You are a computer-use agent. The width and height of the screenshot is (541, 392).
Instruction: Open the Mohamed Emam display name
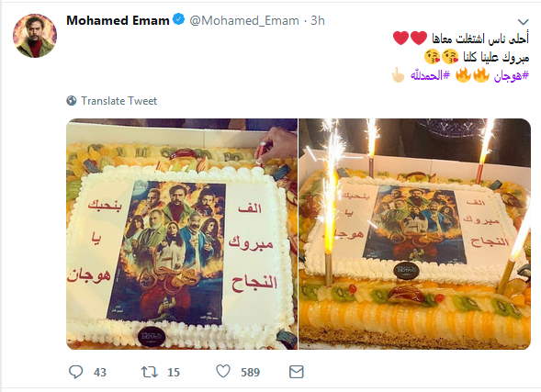(x=118, y=20)
